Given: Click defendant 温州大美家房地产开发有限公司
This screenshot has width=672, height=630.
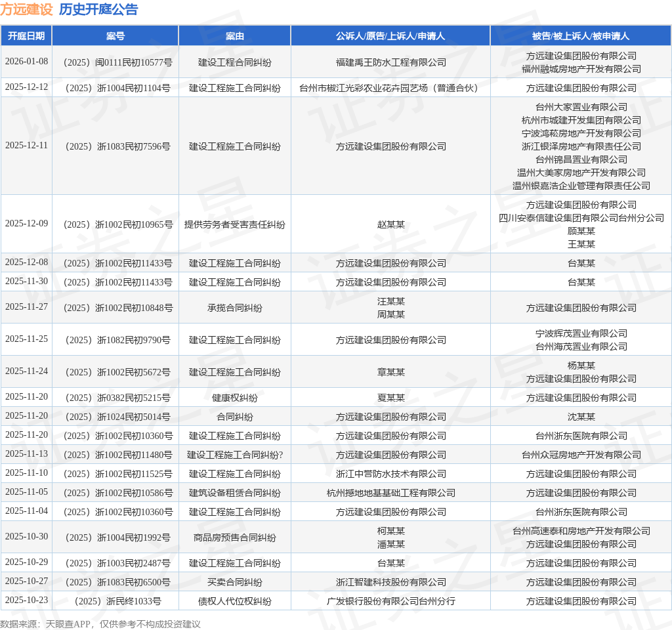Looking at the screenshot, I should point(581,173).
